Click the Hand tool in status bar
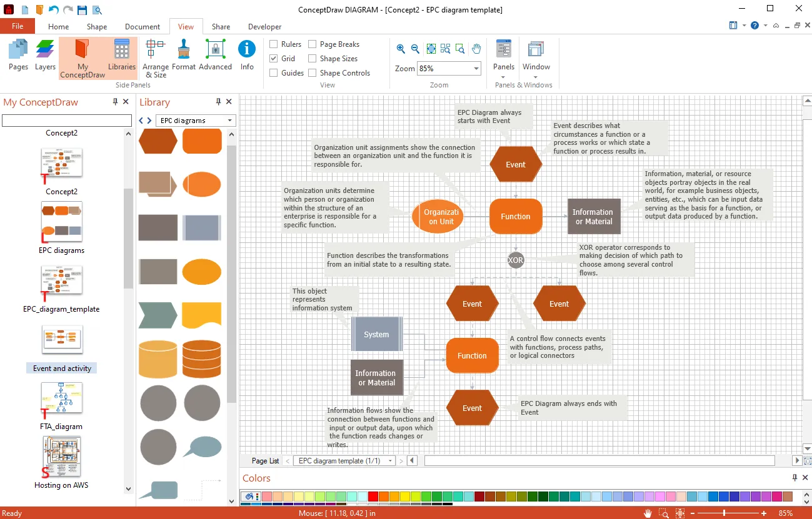This screenshot has height=519, width=812. tap(648, 513)
